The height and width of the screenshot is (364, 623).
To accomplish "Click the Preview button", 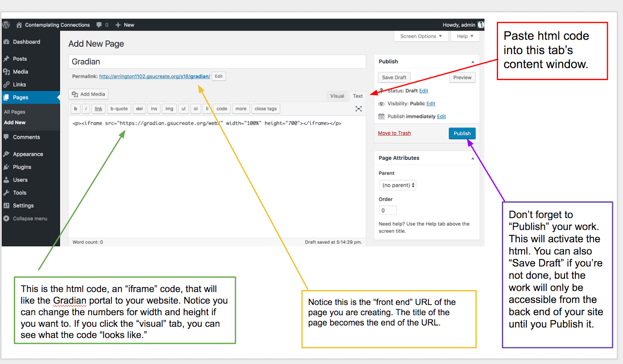I will coord(462,77).
